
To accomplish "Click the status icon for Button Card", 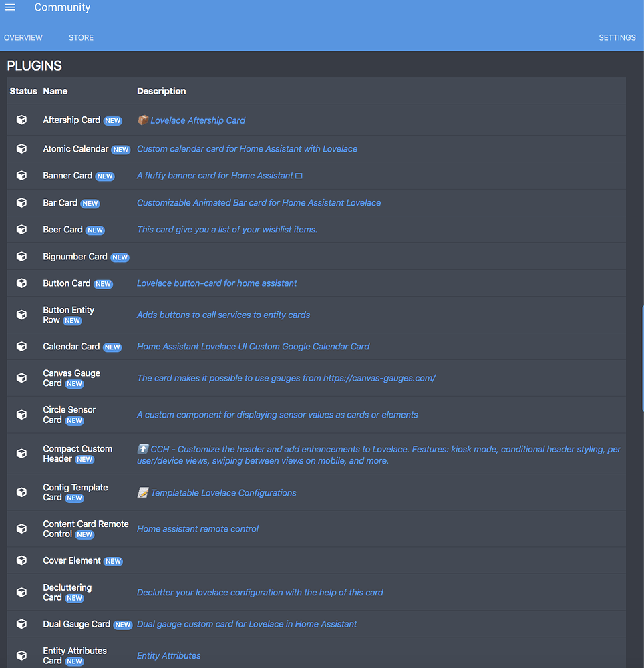I will coord(21,283).
